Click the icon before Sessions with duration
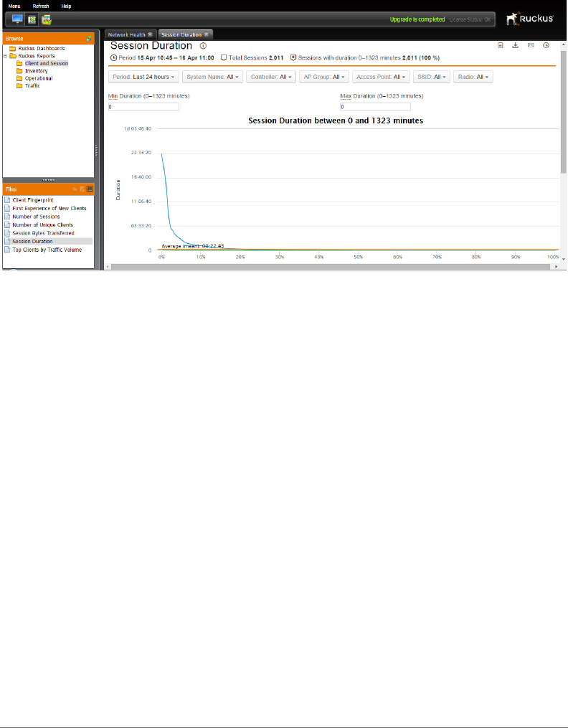This screenshot has height=728, width=568. click(293, 58)
